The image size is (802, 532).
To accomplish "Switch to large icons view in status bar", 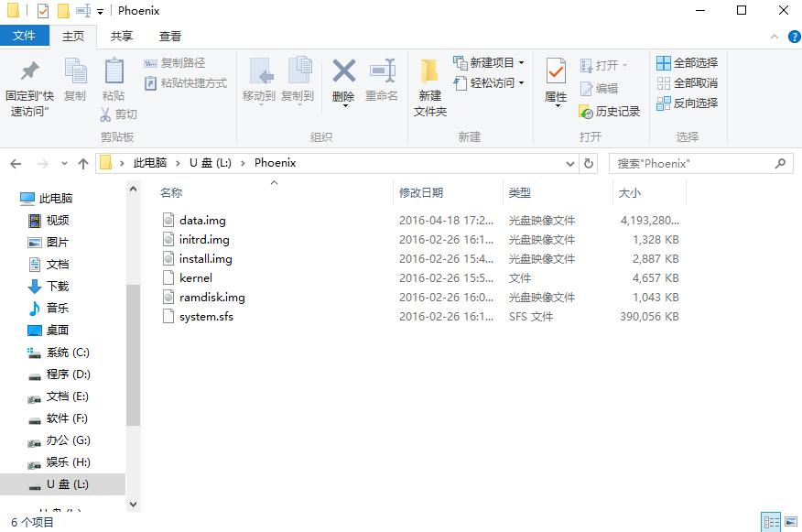I will pos(789,519).
